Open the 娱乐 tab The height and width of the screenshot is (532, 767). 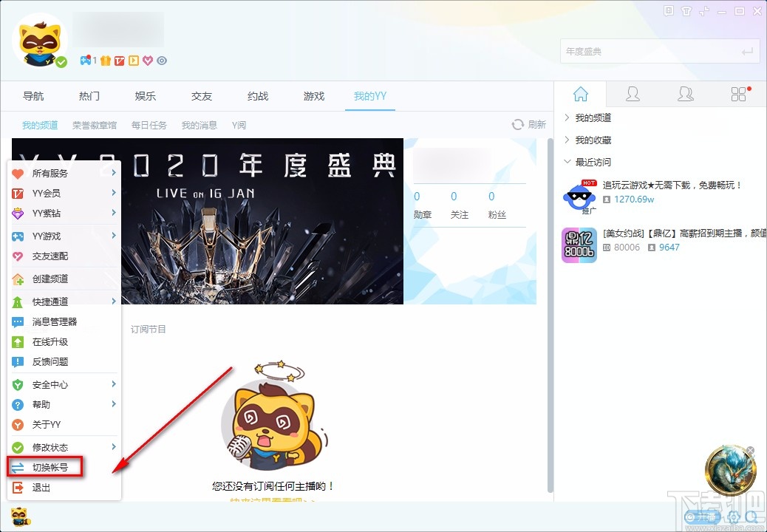146,96
